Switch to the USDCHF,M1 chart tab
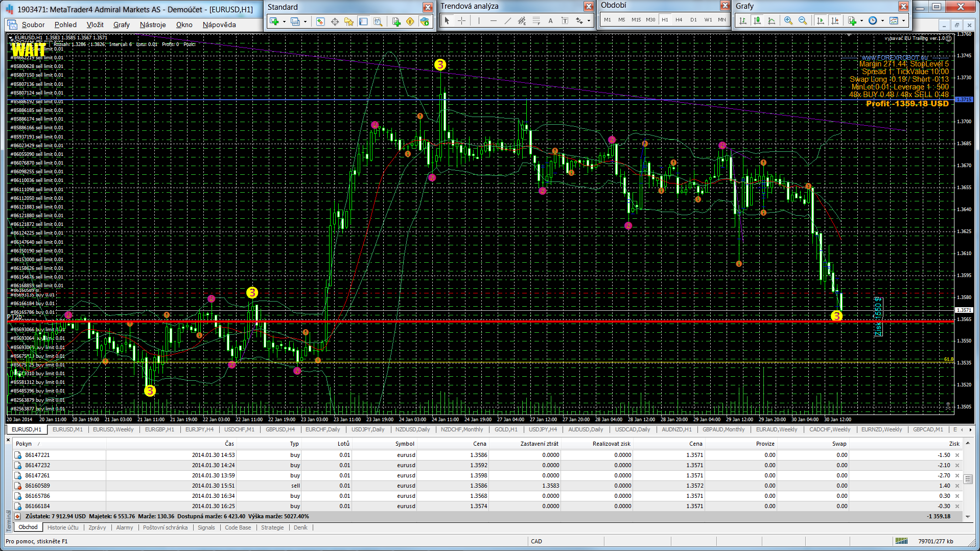This screenshot has width=980, height=551. coord(239,429)
